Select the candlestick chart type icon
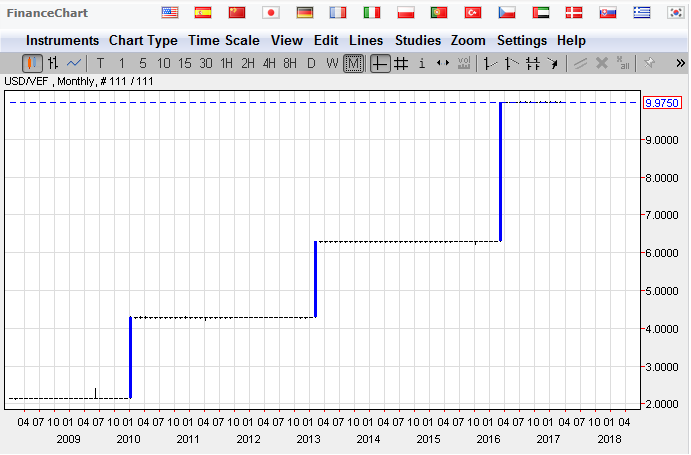The image size is (691, 455). [x=32, y=63]
